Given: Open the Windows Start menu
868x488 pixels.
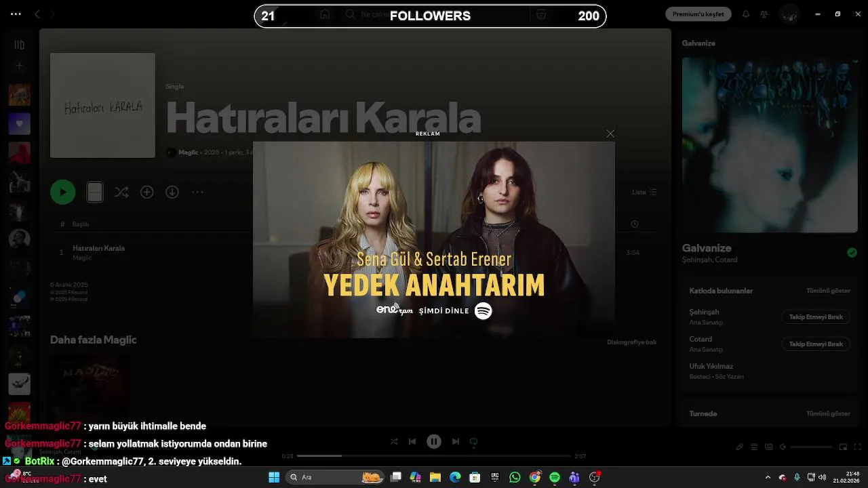Looking at the screenshot, I should [274, 477].
